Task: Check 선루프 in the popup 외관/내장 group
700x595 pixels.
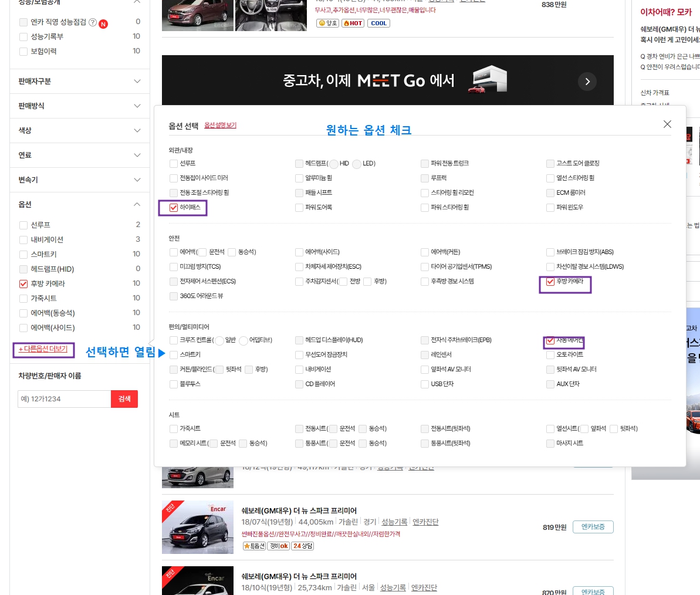Action: point(174,163)
